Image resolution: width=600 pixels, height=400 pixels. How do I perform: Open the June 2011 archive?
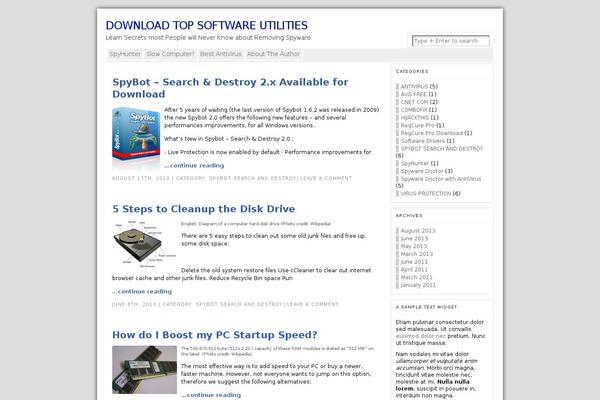[414, 262]
